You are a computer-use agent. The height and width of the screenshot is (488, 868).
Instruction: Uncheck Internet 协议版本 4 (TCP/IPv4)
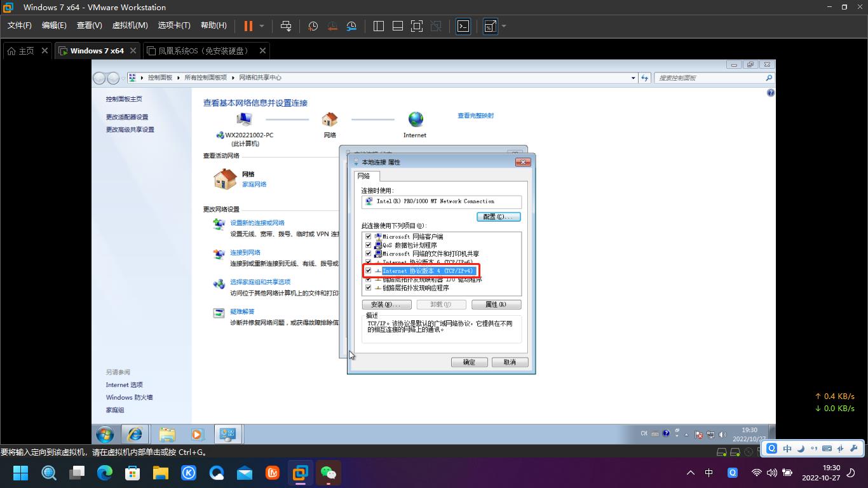[x=368, y=271]
